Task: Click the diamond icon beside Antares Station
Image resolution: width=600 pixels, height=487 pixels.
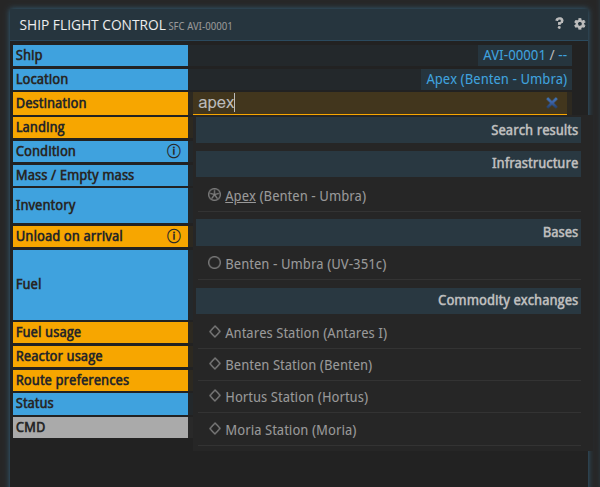Action: 214,332
